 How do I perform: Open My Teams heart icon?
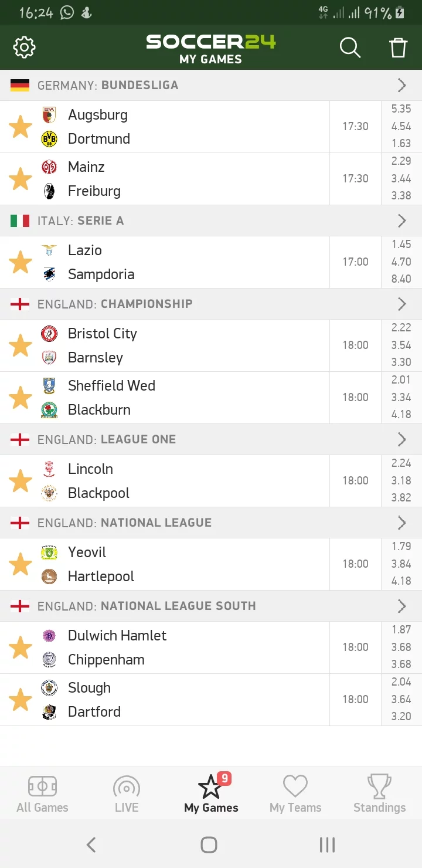pos(295,794)
